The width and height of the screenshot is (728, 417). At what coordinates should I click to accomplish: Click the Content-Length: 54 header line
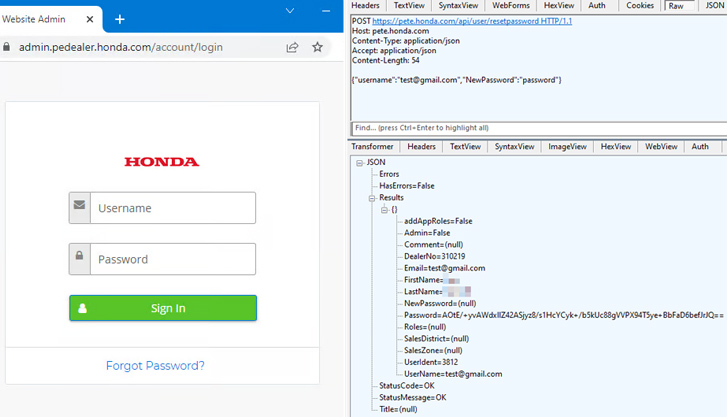click(385, 60)
